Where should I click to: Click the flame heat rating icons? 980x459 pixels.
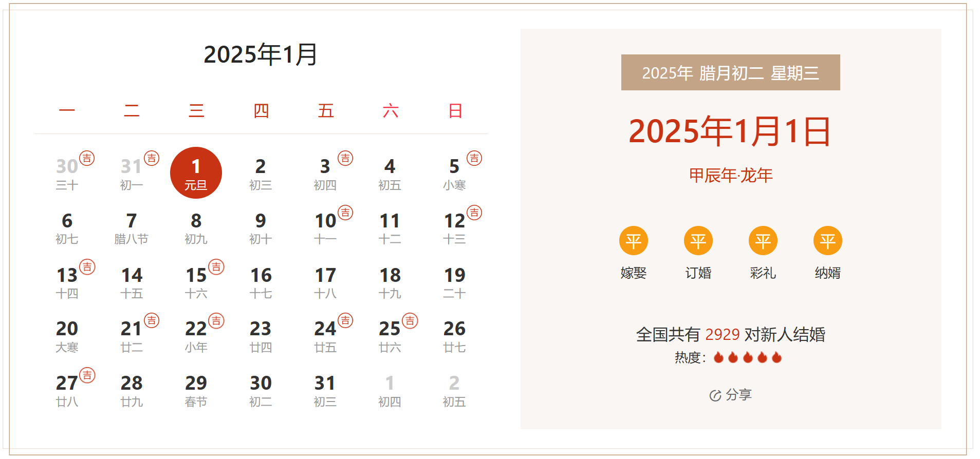(748, 357)
